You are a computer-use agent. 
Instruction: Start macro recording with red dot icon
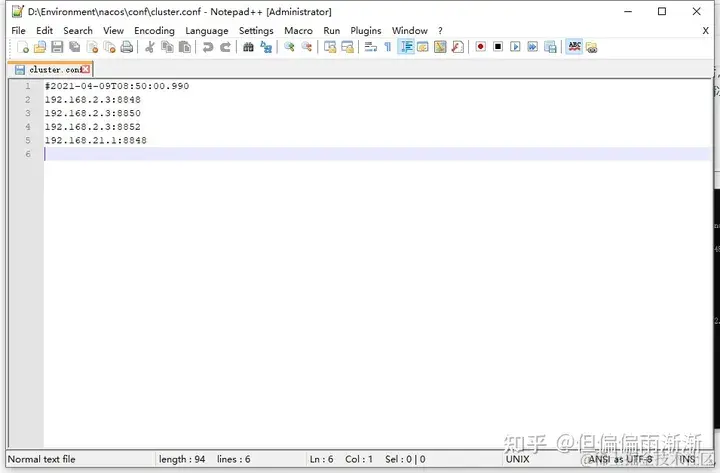coord(480,47)
